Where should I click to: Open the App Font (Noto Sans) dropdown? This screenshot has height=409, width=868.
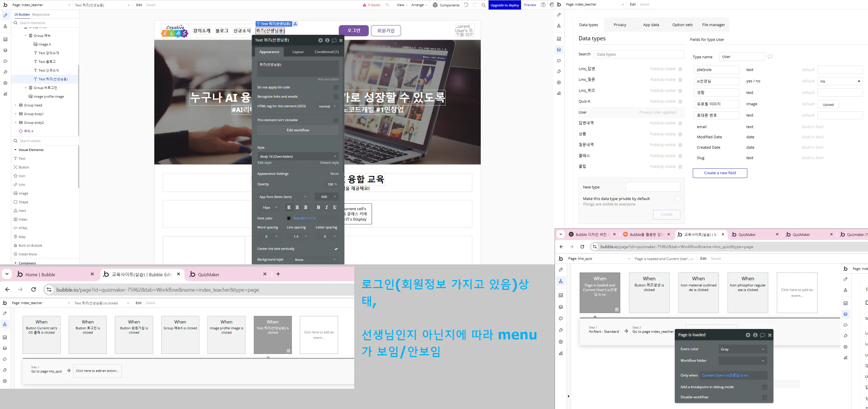[x=283, y=197]
